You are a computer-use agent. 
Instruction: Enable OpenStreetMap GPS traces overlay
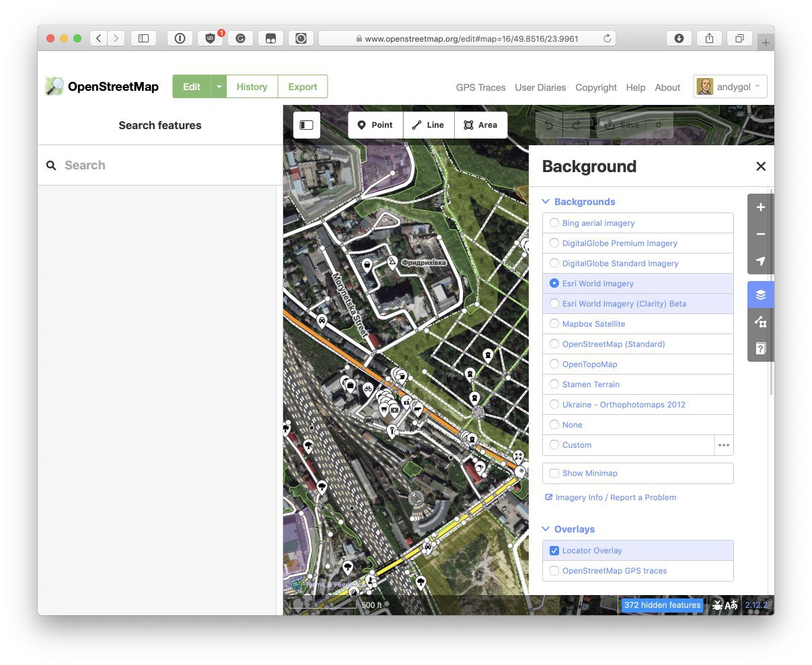[x=554, y=571]
